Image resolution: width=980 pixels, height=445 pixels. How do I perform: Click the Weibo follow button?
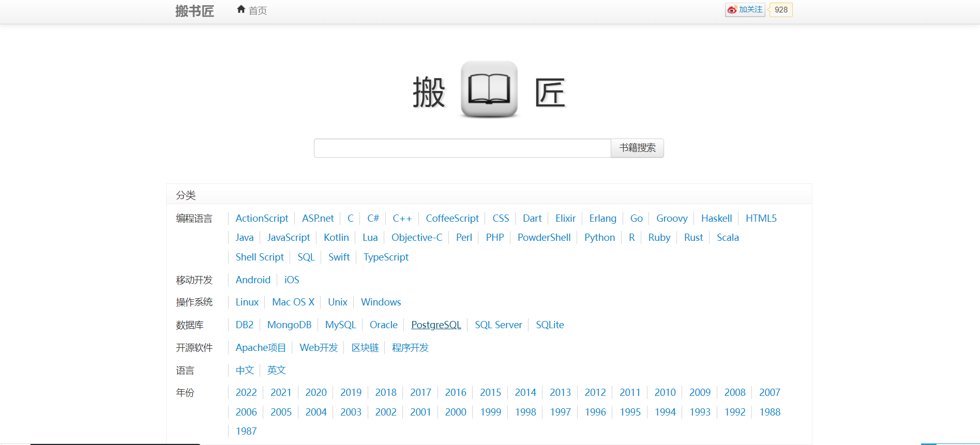point(745,10)
